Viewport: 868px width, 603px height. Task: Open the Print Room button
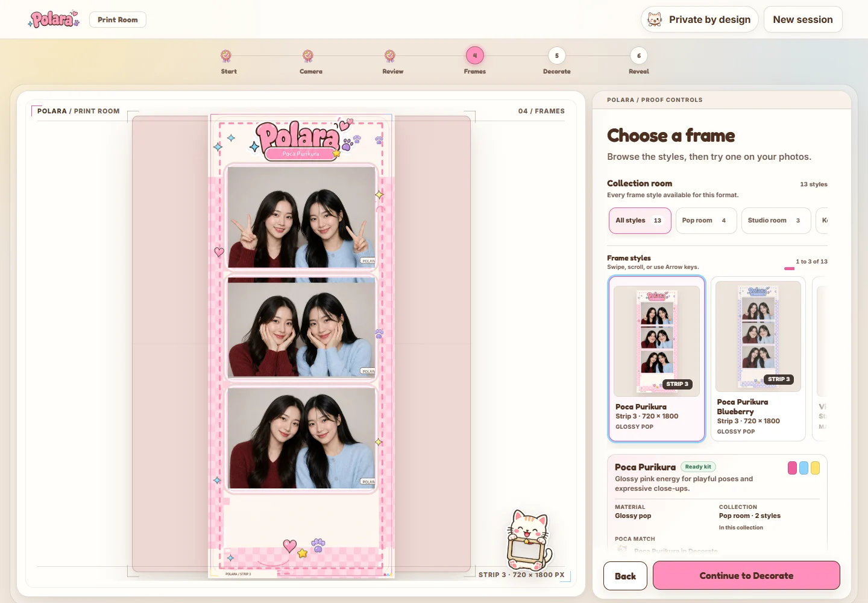[118, 19]
